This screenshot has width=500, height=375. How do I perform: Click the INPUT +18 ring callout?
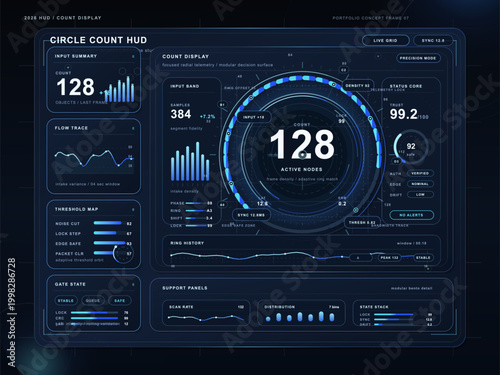click(x=254, y=117)
